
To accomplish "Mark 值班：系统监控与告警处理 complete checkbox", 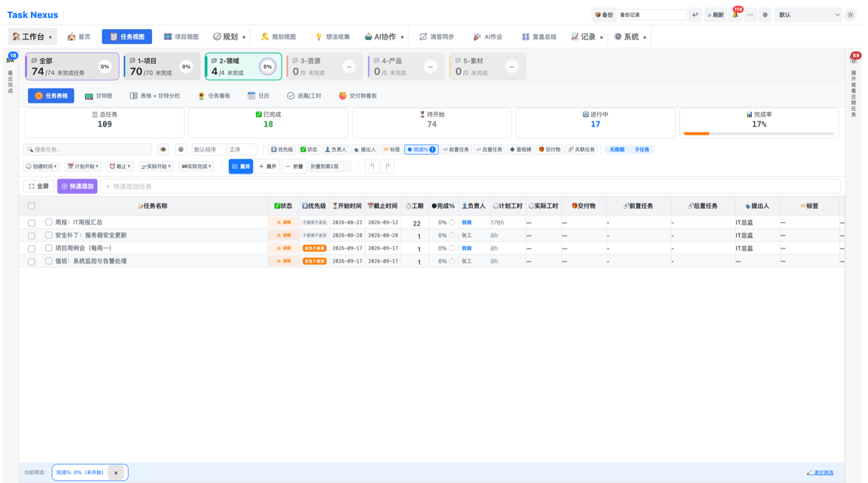I will pyautogui.click(x=48, y=261).
